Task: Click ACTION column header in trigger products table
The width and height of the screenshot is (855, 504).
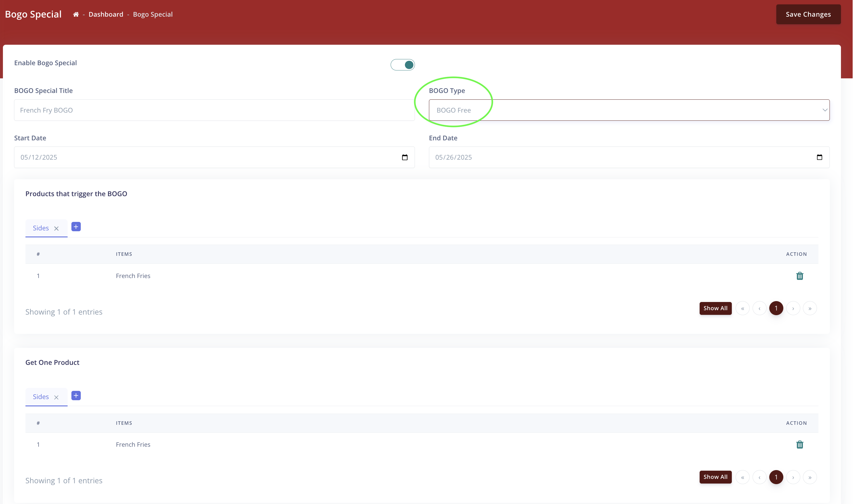Action: point(796,254)
